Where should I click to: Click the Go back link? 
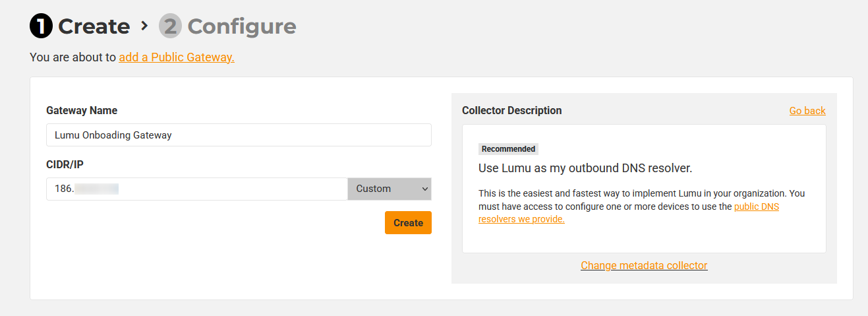click(807, 111)
